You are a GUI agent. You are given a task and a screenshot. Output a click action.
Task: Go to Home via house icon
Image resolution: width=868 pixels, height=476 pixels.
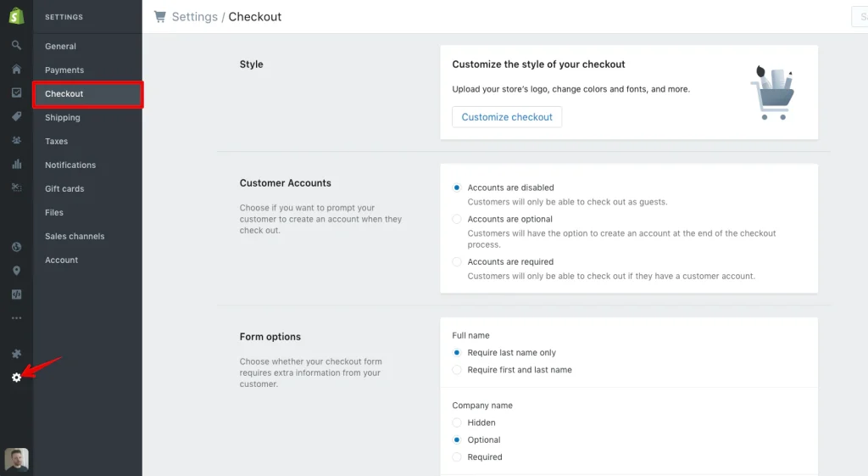click(x=16, y=69)
